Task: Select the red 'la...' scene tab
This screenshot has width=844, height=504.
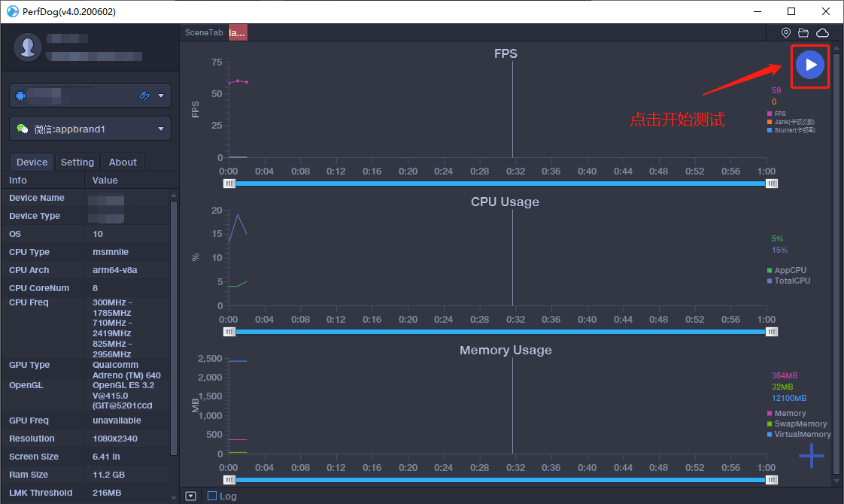Action: (x=238, y=32)
